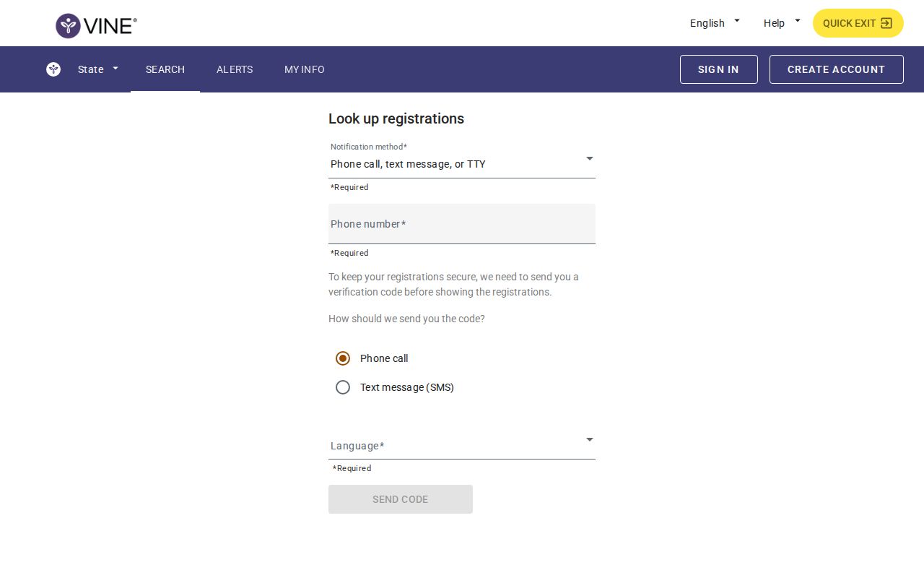924x578 pixels.
Task: Click the SIGN IN button
Action: pyautogui.click(x=719, y=69)
